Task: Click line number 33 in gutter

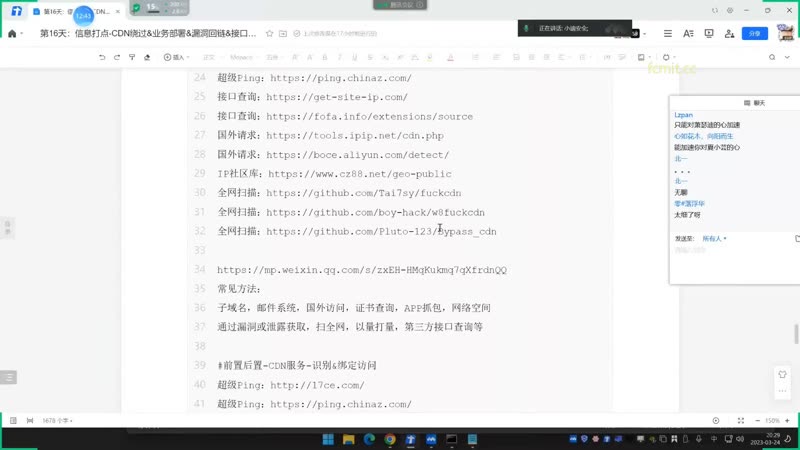Action: pos(199,251)
